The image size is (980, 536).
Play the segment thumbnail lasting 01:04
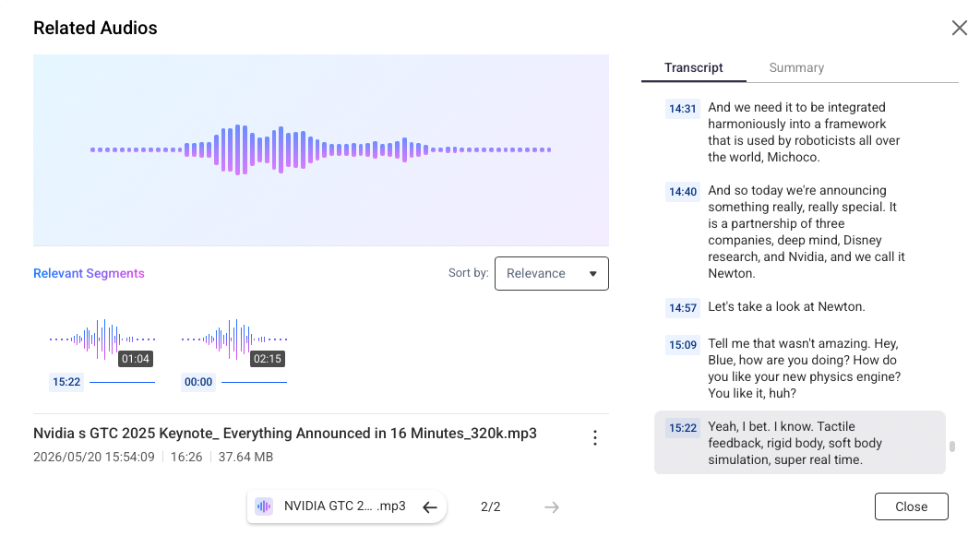102,340
